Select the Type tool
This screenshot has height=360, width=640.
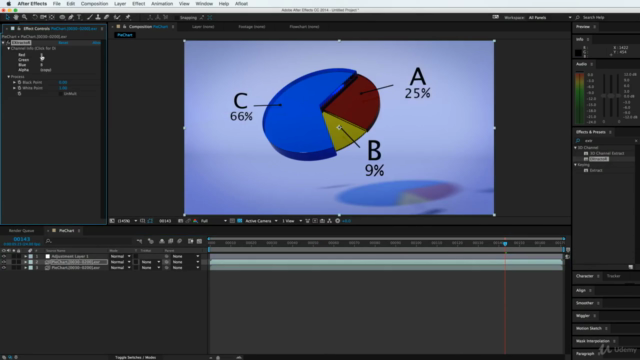tap(79, 17)
